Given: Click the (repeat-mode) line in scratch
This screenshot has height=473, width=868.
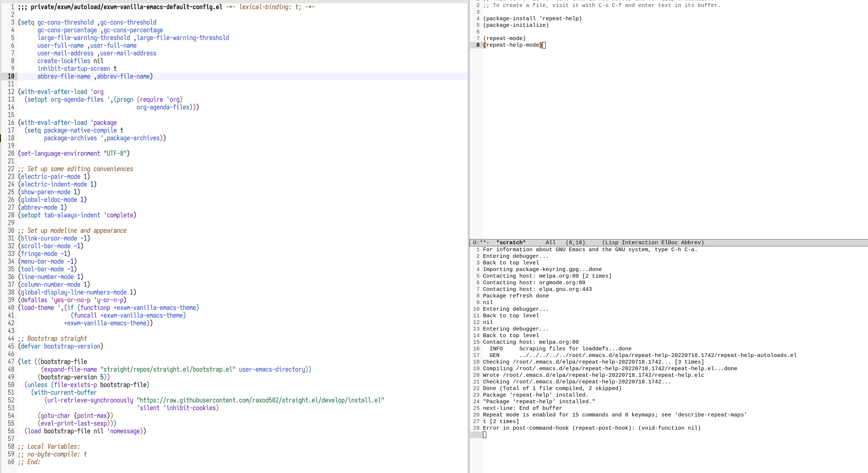Looking at the screenshot, I should point(504,38).
